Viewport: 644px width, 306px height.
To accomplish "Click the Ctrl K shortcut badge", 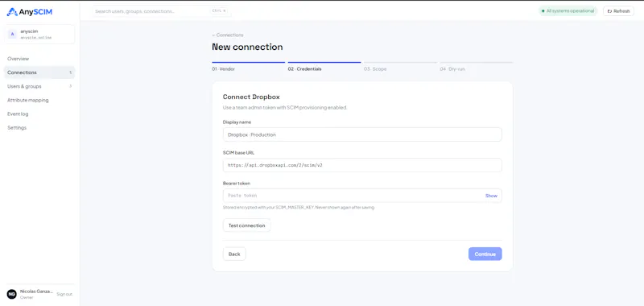I will point(219,11).
